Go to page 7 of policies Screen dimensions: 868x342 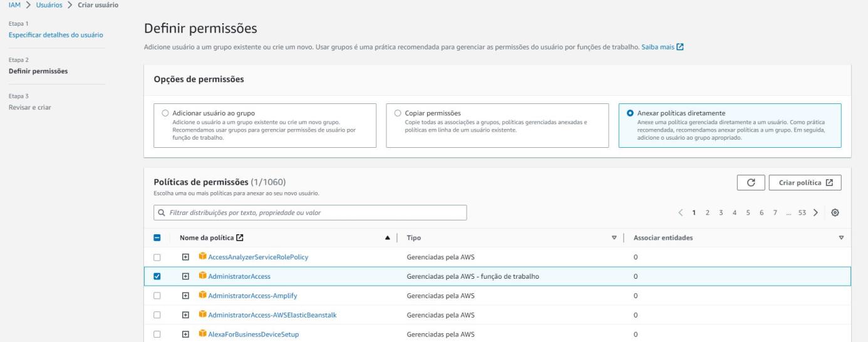[775, 213]
